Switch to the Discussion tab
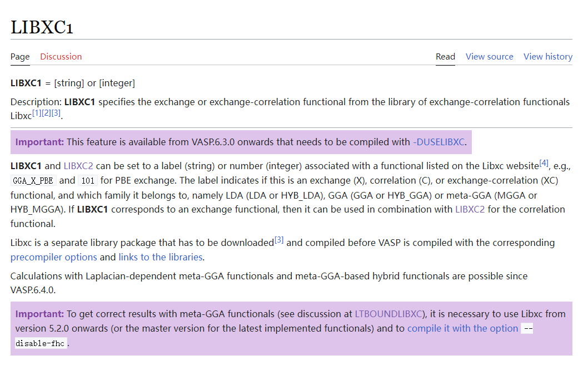 [61, 57]
